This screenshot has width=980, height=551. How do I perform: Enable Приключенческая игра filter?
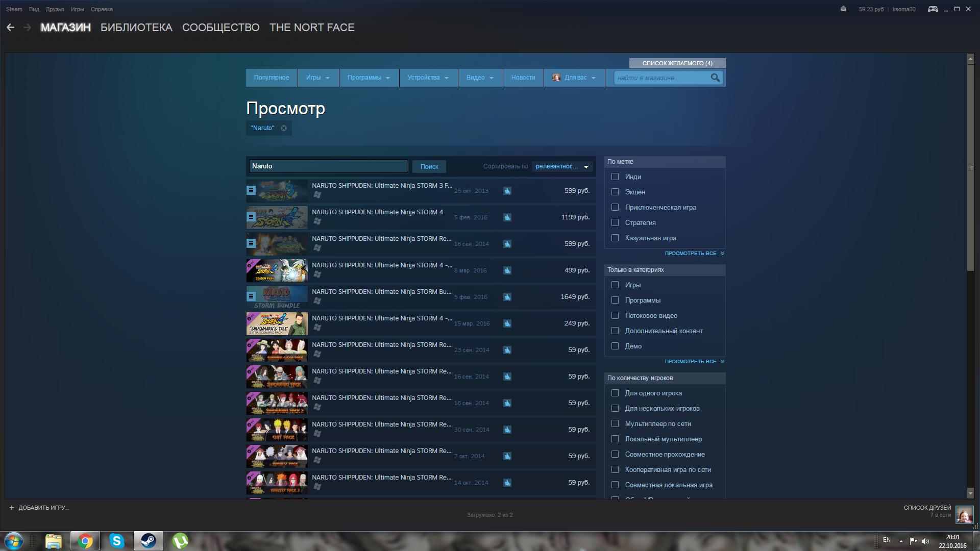coord(615,207)
